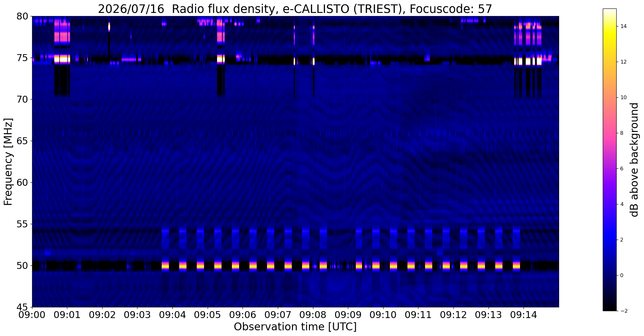Viewport: 644px width, 336px height.
Task: Click the plot title text at top
Action: click(x=295, y=9)
